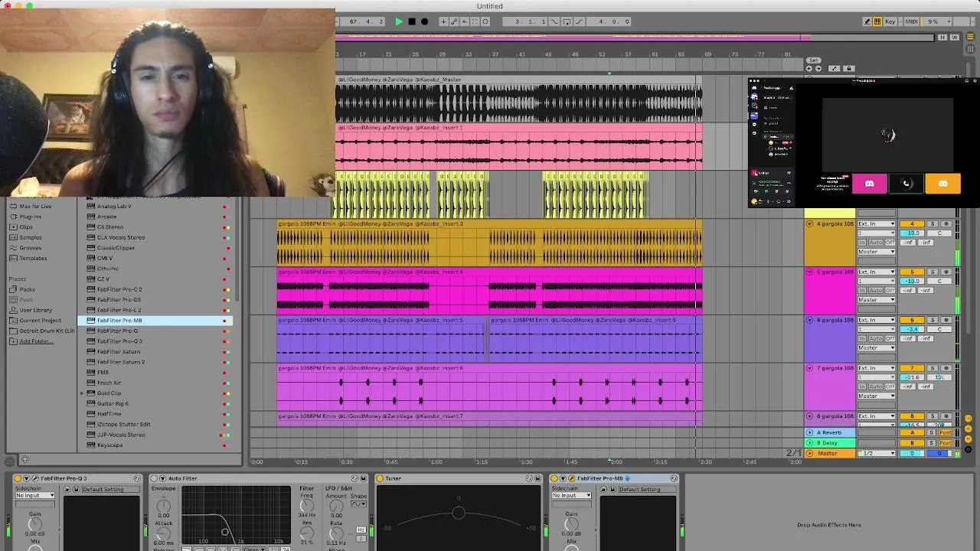Open Current Project place
This screenshot has height=551, width=980.
tap(40, 321)
